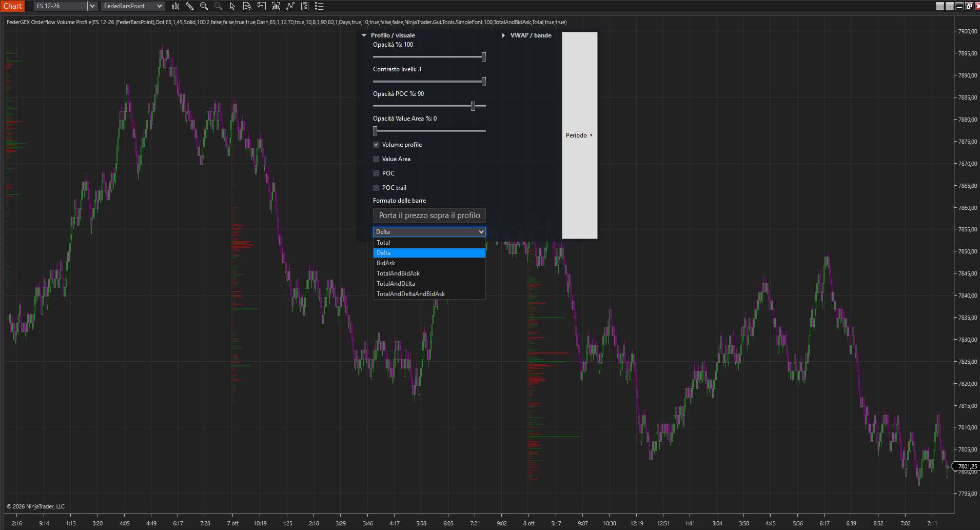Adjust the Opacità Value Area % slider
Viewport: 980px width, 530px height.
pos(429,130)
